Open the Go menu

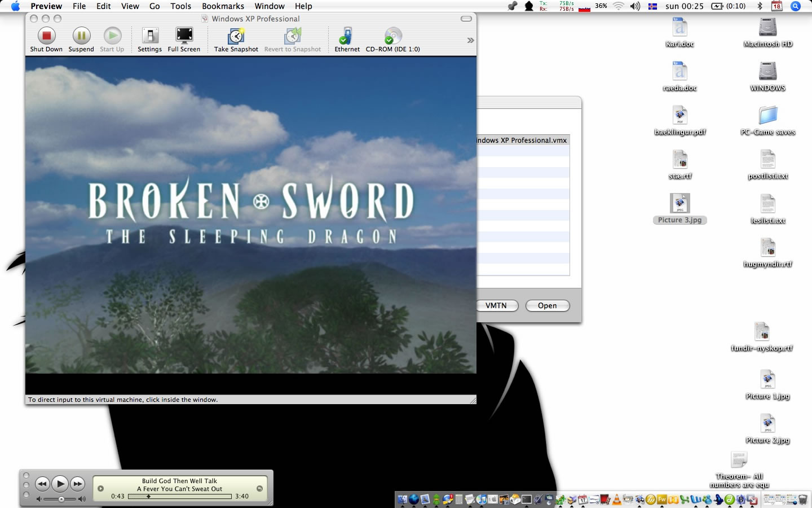[155, 6]
